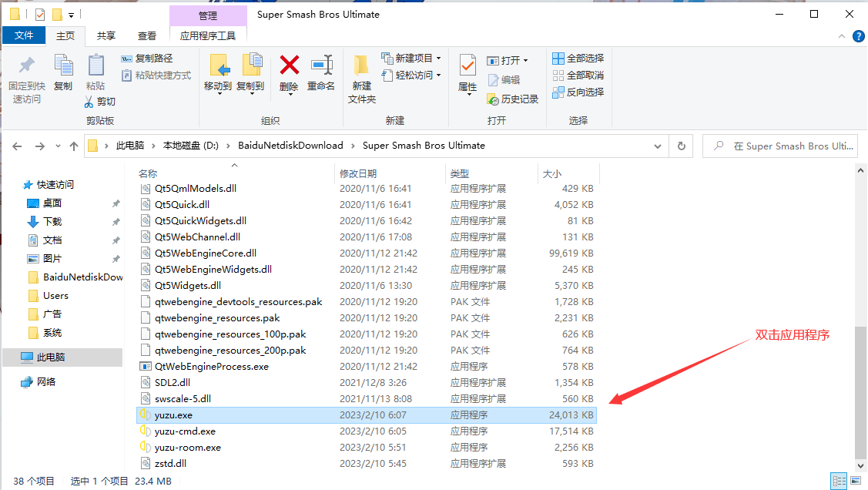Switch to Large icons view in status bar
The width and height of the screenshot is (868, 490).
(856, 482)
